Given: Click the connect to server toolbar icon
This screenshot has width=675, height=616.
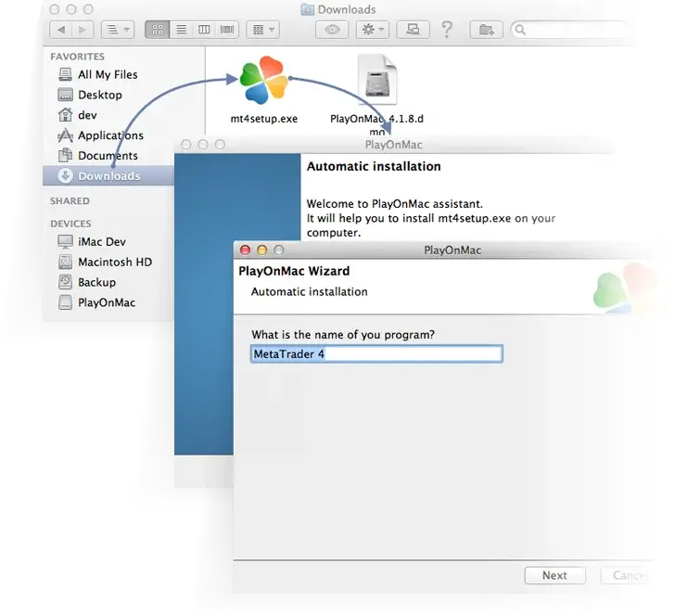Looking at the screenshot, I should (413, 30).
